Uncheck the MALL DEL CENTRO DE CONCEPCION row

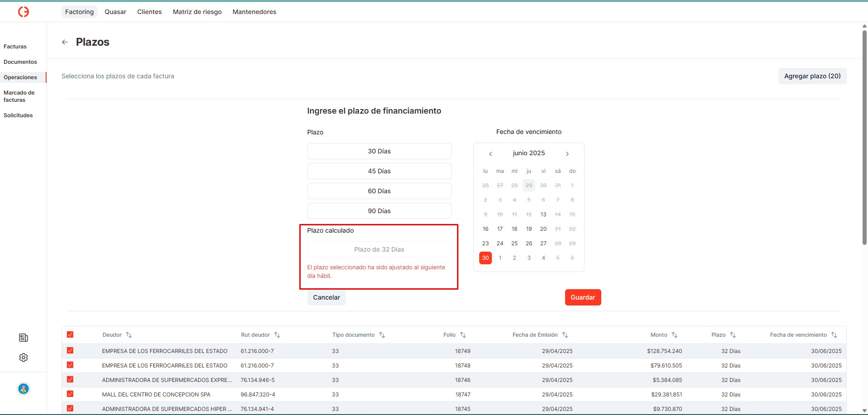pos(70,394)
